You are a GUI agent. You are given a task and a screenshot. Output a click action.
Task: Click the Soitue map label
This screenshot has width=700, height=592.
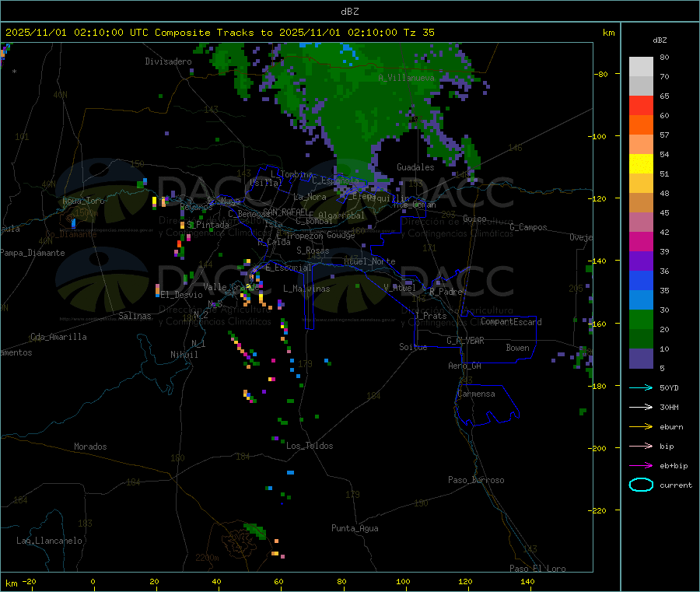pos(413,347)
